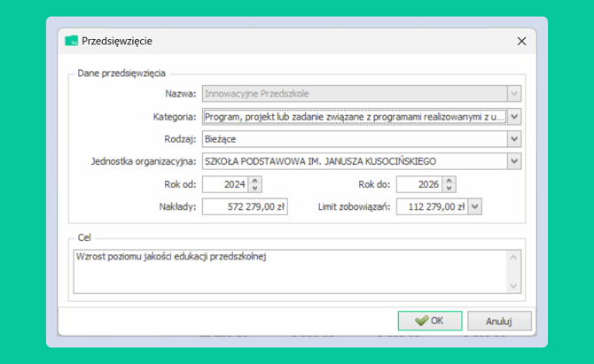Image resolution: width=594 pixels, height=364 pixels.
Task: Click the green application icon in title bar
Action: [x=72, y=41]
